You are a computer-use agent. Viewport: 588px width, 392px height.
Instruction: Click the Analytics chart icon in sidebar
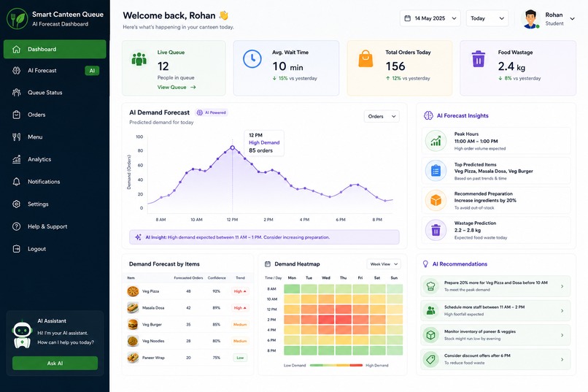pos(17,159)
